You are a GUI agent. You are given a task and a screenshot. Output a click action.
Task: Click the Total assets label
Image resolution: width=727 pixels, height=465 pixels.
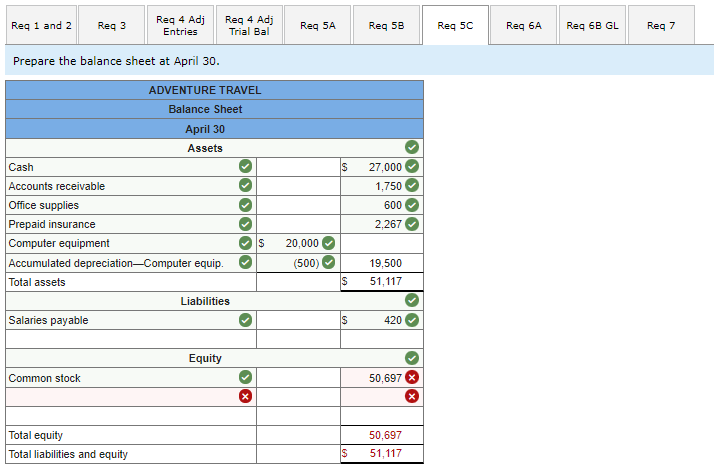[x=37, y=282]
